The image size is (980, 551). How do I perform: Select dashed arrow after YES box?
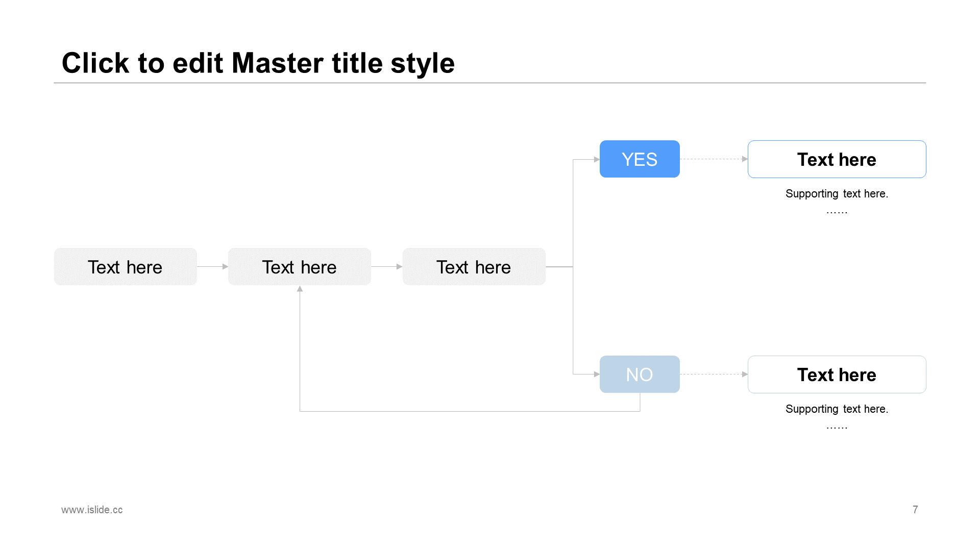pyautogui.click(x=714, y=159)
